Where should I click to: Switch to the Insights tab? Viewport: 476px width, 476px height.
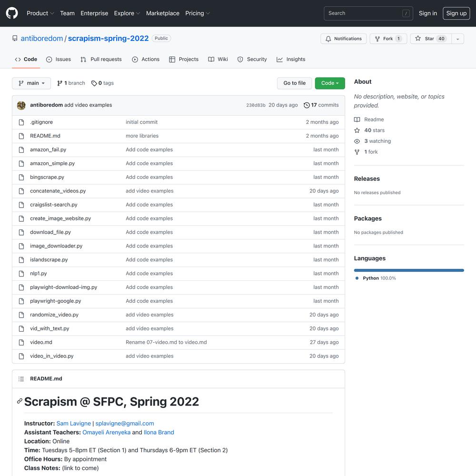pyautogui.click(x=291, y=59)
